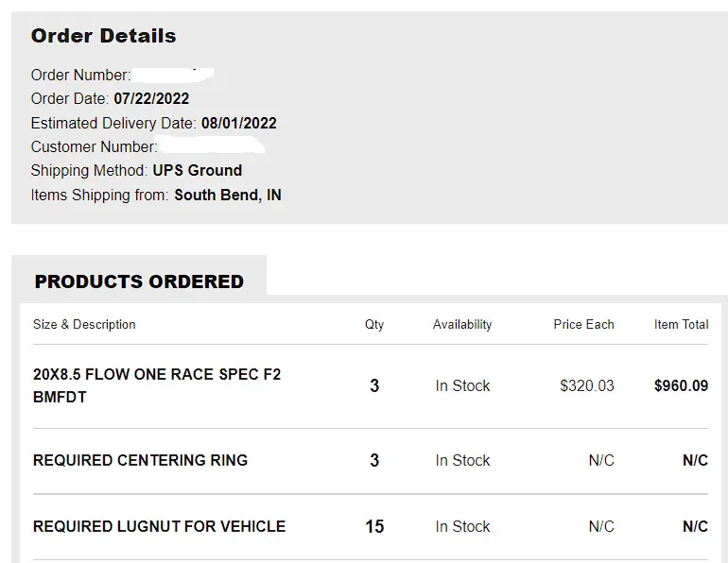
Task: Click Estimated Delivery Date 08/01/2022
Action: pos(238,123)
